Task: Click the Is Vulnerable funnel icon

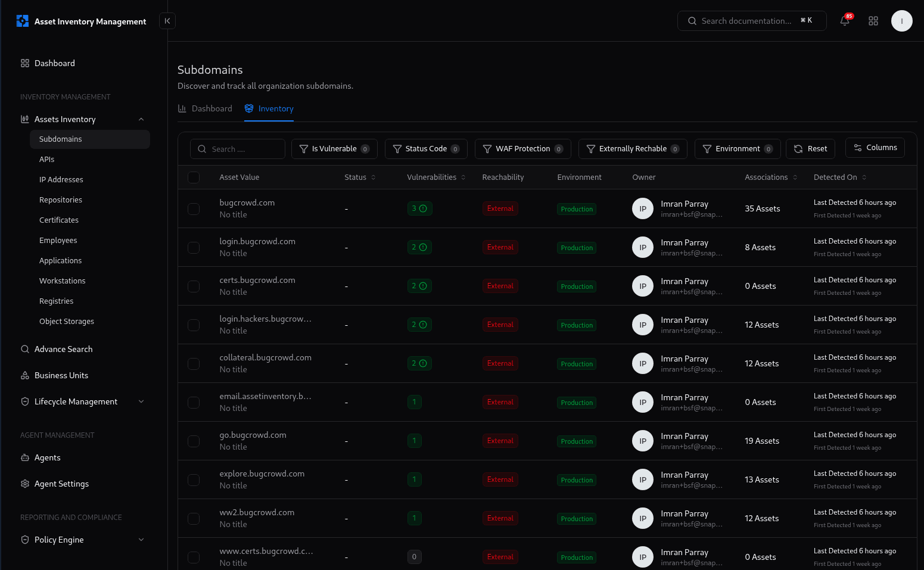Action: click(304, 149)
